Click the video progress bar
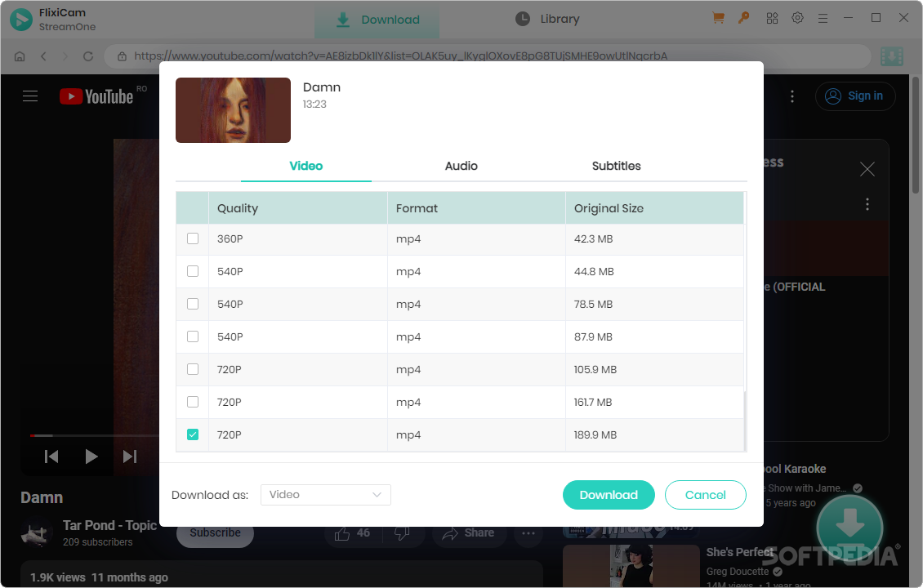 [x=94, y=435]
